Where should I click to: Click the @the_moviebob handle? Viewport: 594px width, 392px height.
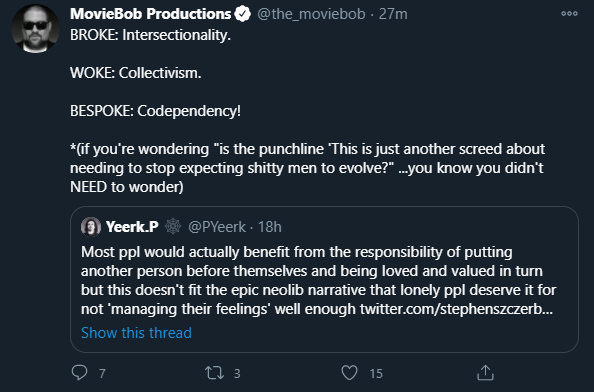311,14
